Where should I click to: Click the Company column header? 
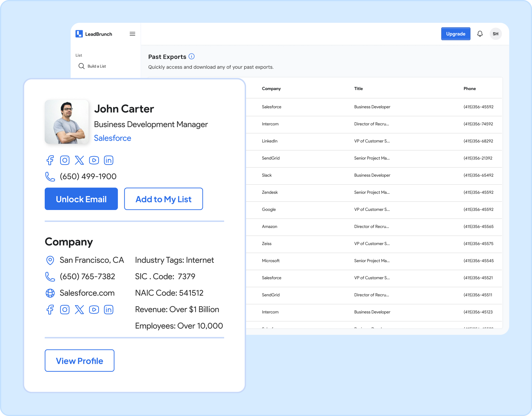[271, 89]
